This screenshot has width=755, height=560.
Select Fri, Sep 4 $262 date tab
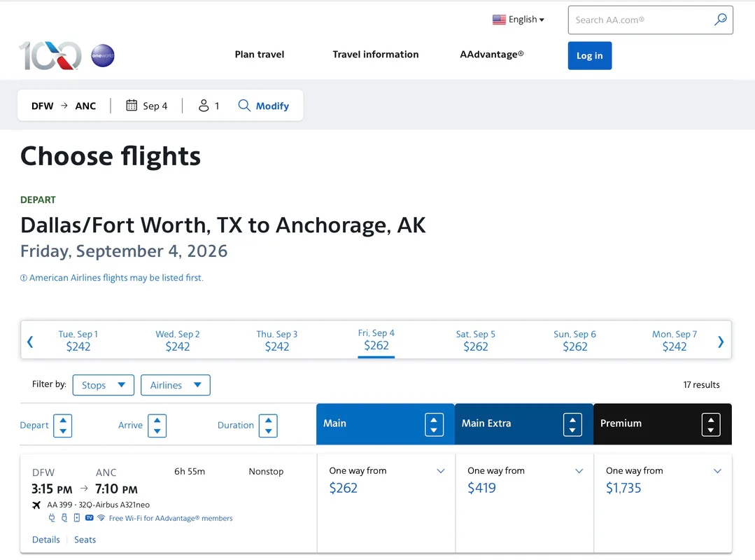point(376,340)
